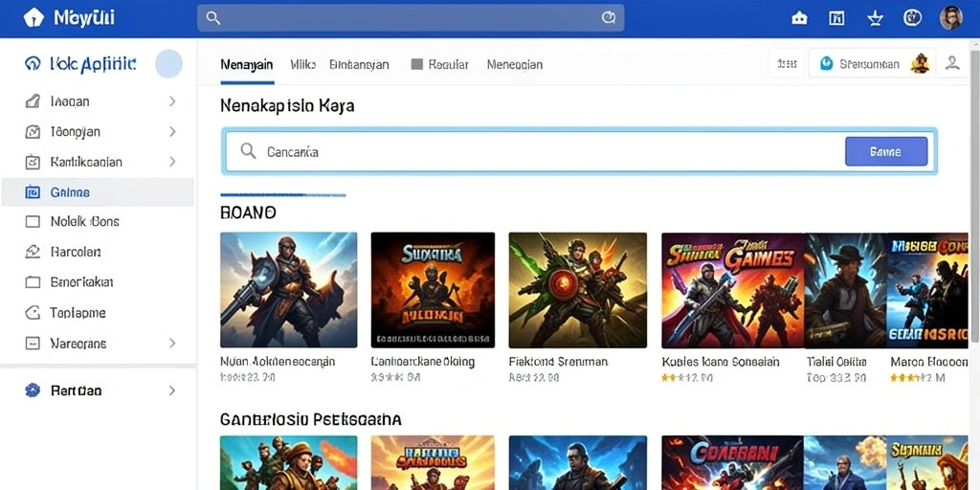
Task: Open the profile avatar in the top right
Action: [x=950, y=17]
